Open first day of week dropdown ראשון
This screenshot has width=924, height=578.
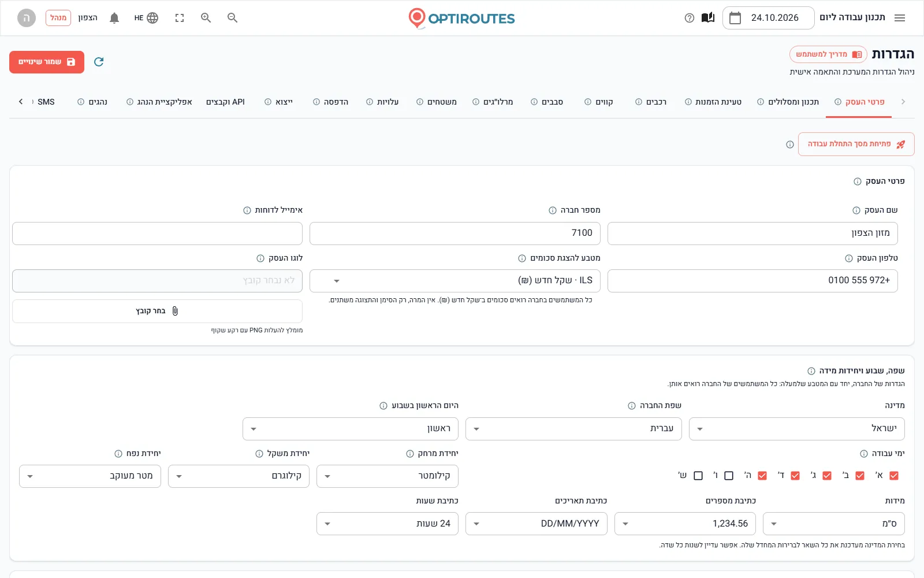click(351, 429)
